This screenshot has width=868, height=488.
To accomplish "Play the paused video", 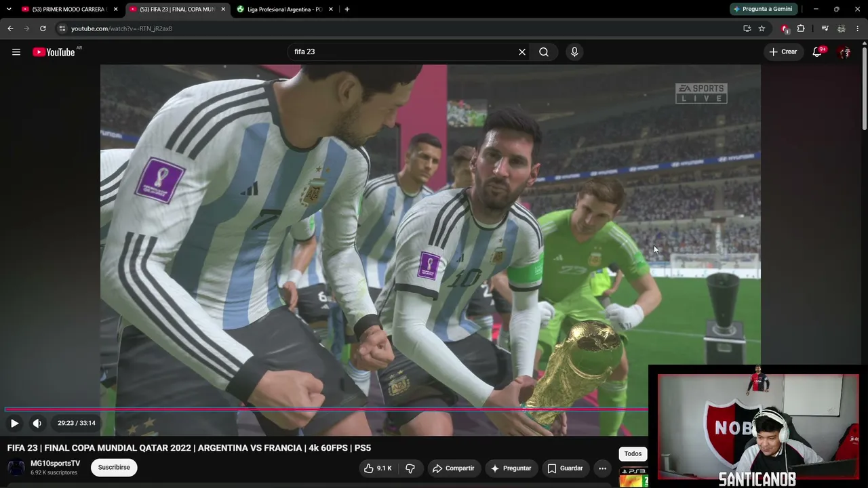I will pyautogui.click(x=14, y=423).
